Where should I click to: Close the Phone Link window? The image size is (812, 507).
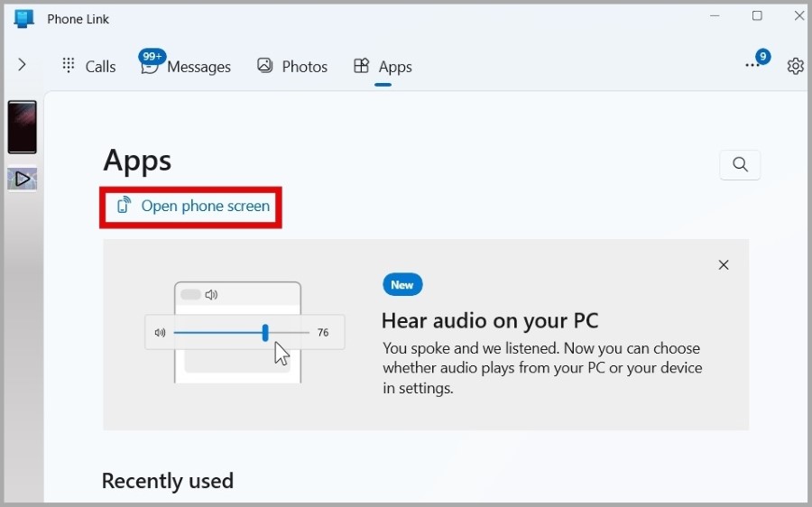coord(799,15)
